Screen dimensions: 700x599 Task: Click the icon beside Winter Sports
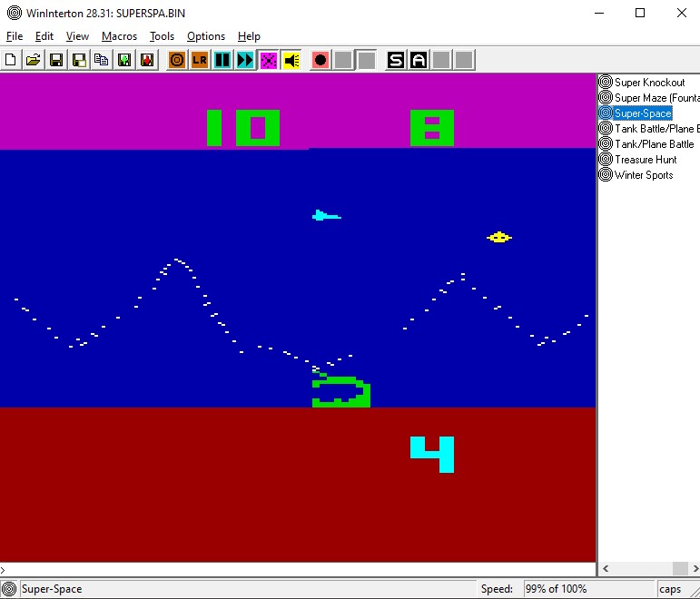[606, 174]
